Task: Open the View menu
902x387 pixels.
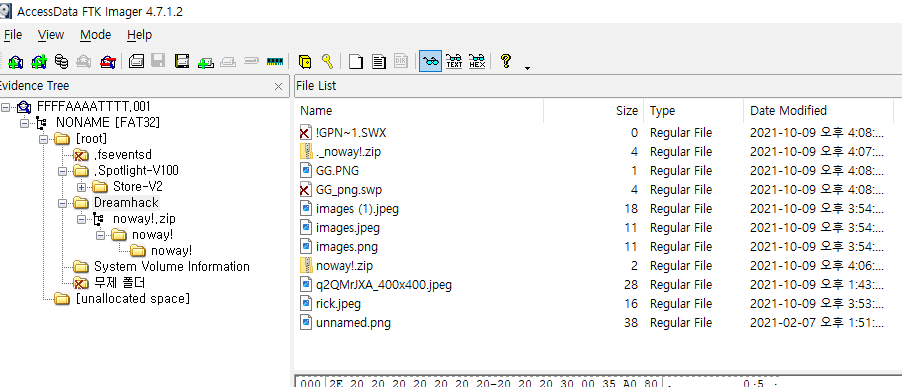Action: [51, 35]
